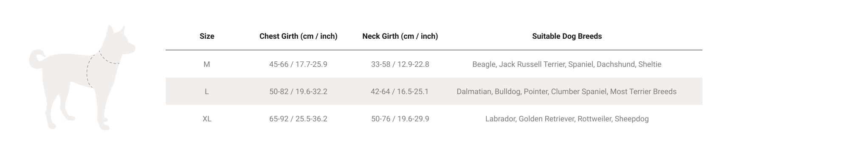Screen dimensions: 868x155
Task: Click the Neck Girth (cm / inch) header
Action: coord(400,36)
